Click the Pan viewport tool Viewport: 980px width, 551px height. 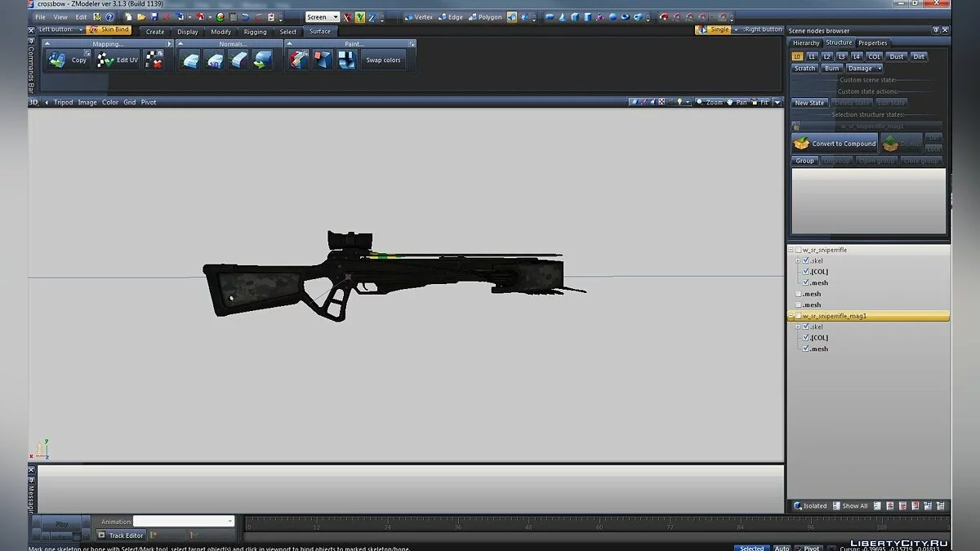coord(739,102)
